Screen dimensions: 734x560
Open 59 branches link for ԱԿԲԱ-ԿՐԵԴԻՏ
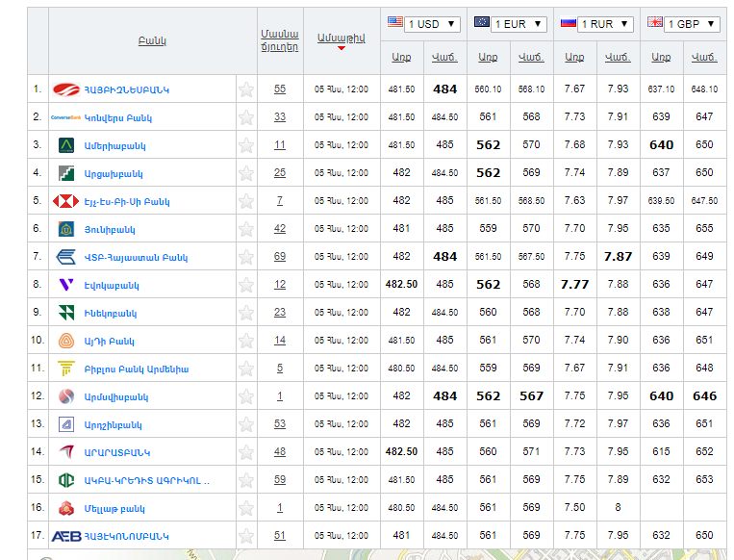280,480
